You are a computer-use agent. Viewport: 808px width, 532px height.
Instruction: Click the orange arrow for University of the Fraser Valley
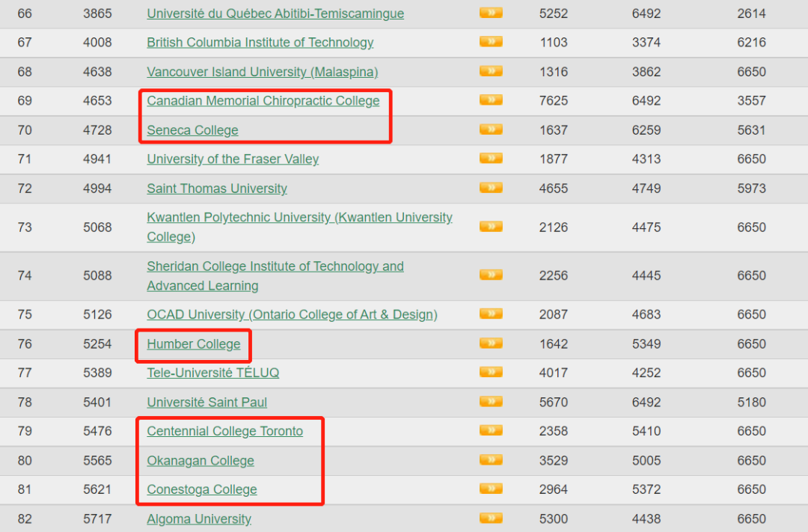pyautogui.click(x=491, y=158)
